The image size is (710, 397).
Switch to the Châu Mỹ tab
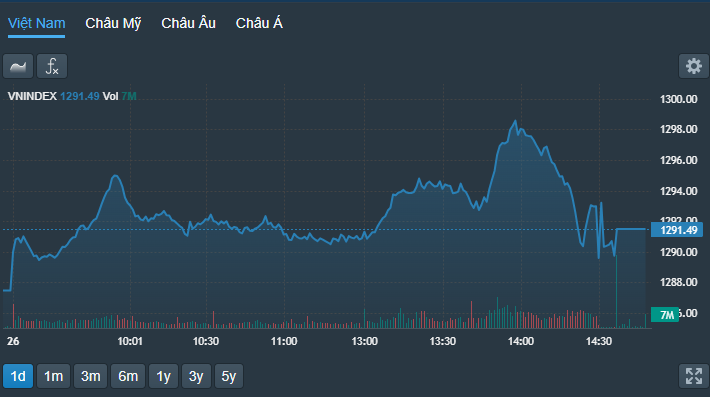(113, 23)
